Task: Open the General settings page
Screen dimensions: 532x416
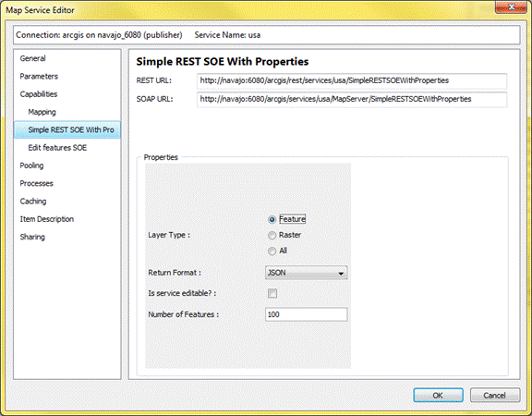Action: pos(32,58)
